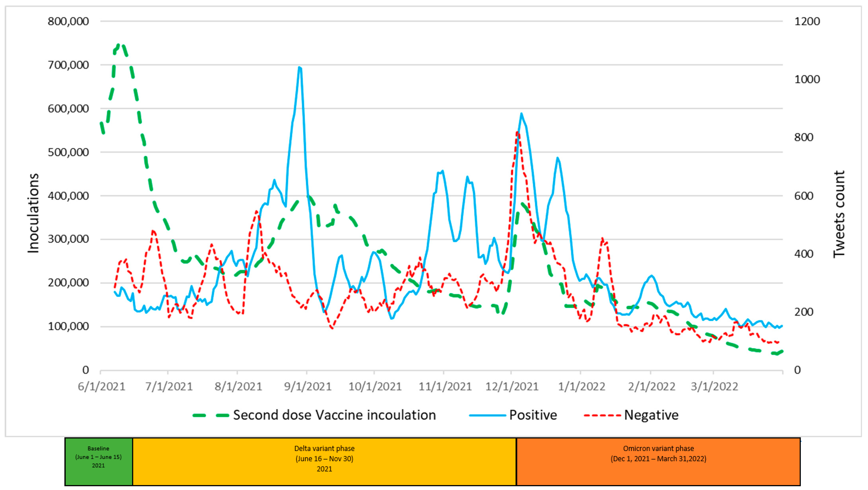Click the 'Inoculations' left axis title
868x490 pixels.
pos(33,213)
